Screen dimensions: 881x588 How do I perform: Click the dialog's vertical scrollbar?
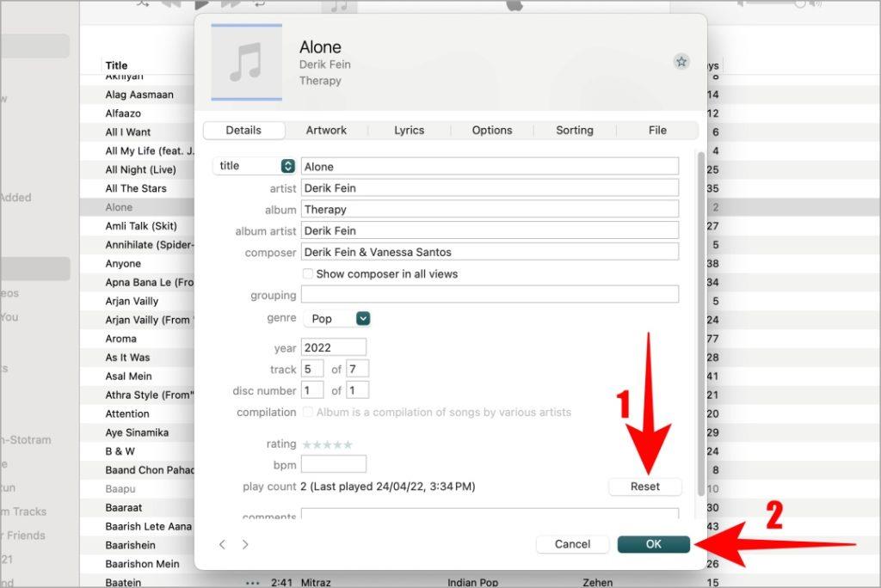click(700, 323)
